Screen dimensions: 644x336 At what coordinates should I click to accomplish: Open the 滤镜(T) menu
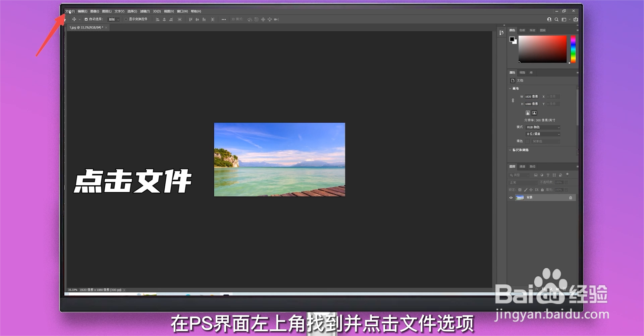point(145,11)
